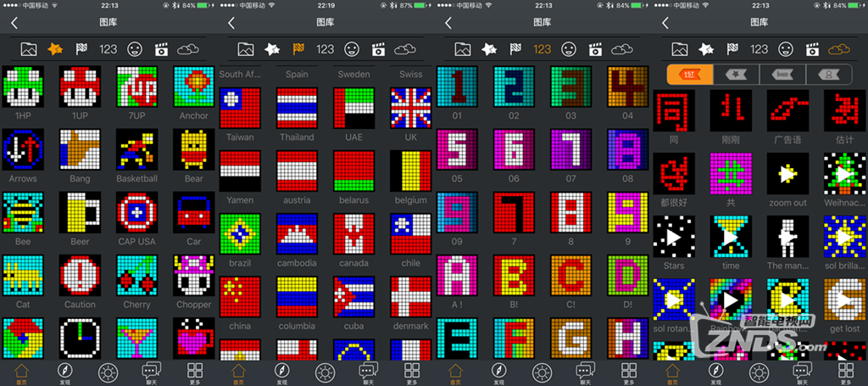Play the Weihnac... Christmas tree animation
868x386 pixels.
point(845,174)
